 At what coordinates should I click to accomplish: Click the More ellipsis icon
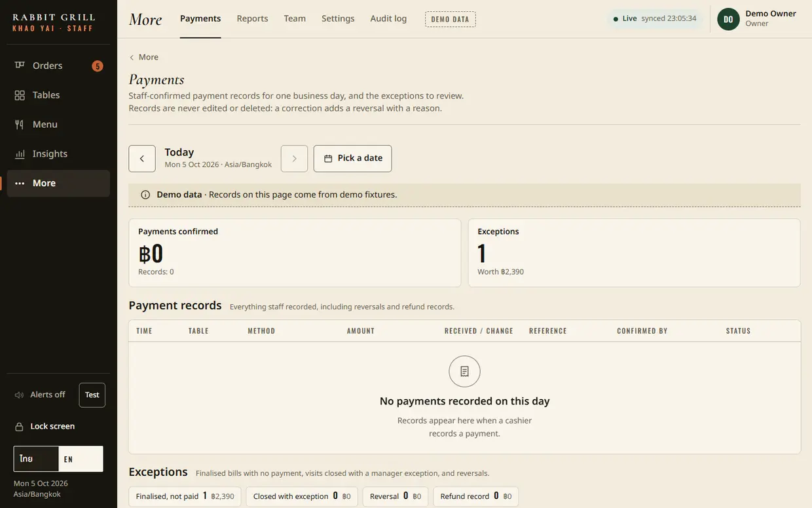point(20,184)
